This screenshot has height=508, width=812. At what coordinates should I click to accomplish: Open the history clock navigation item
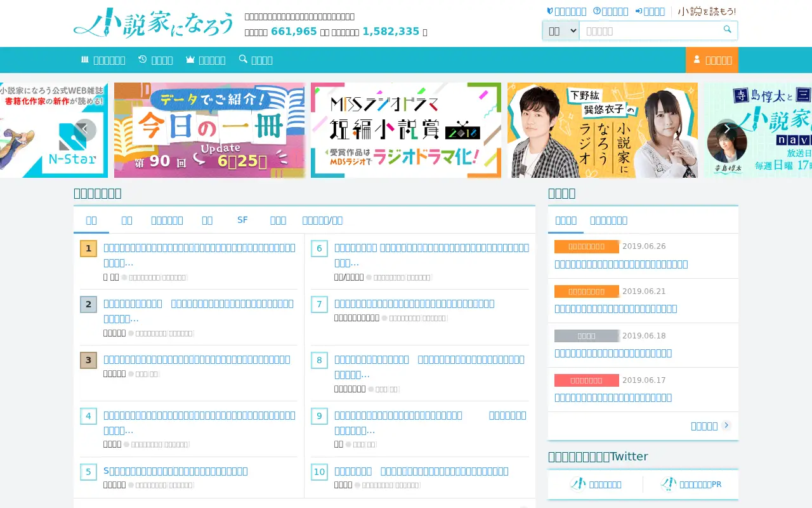(155, 60)
